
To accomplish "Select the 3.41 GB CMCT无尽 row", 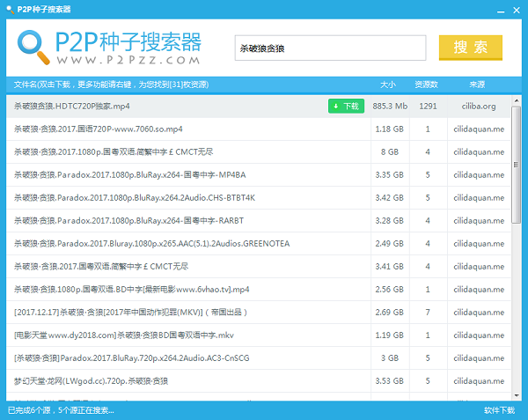I will [258, 267].
